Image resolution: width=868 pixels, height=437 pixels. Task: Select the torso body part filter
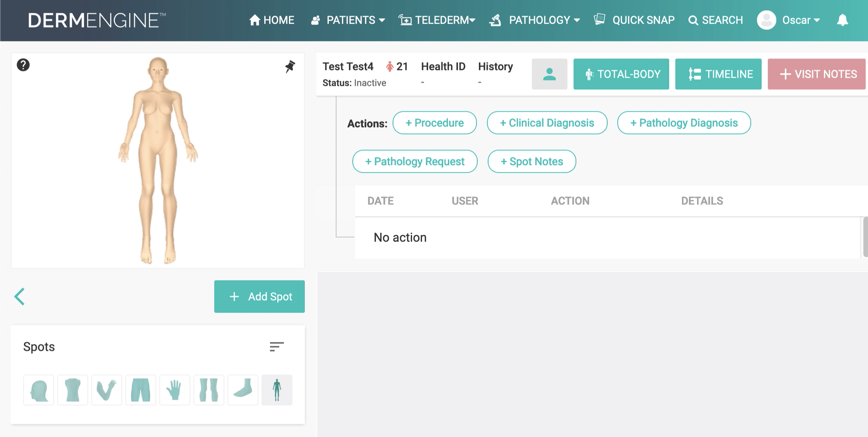pyautogui.click(x=73, y=390)
